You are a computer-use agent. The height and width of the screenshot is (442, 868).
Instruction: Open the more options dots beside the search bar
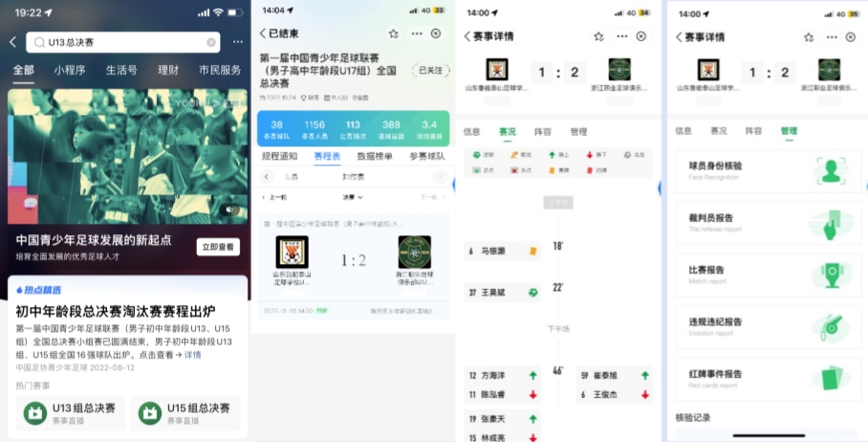237,42
